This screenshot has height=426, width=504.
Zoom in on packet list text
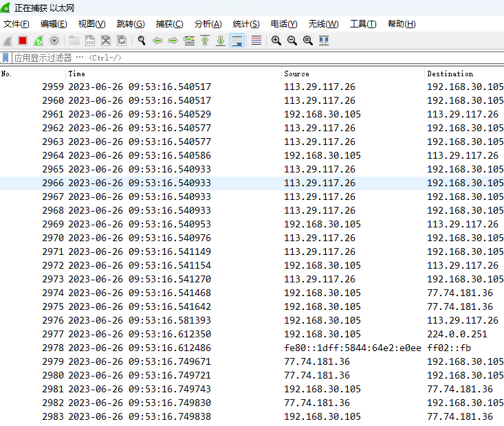[276, 41]
